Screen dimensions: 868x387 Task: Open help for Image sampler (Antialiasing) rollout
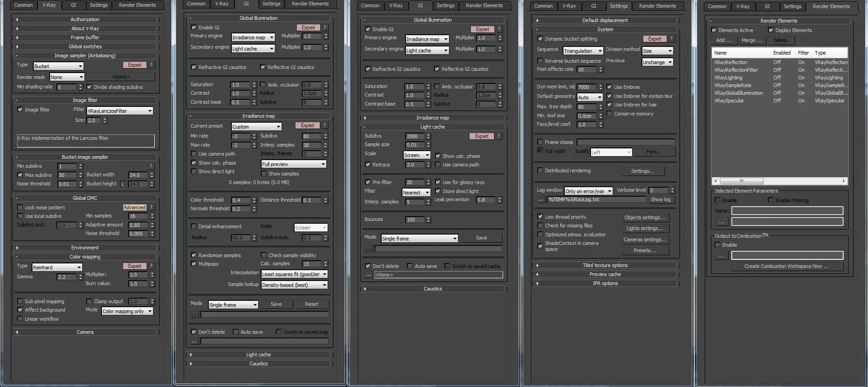click(x=152, y=65)
